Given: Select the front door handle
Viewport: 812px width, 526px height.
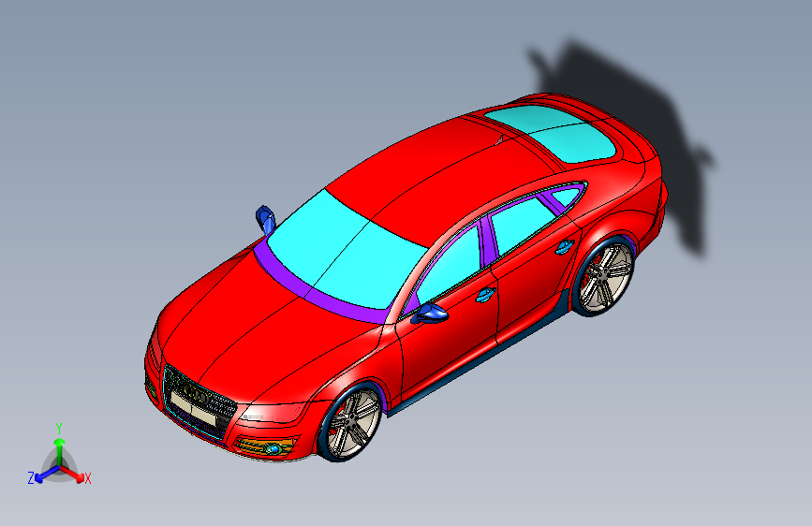Looking at the screenshot, I should point(485,295).
